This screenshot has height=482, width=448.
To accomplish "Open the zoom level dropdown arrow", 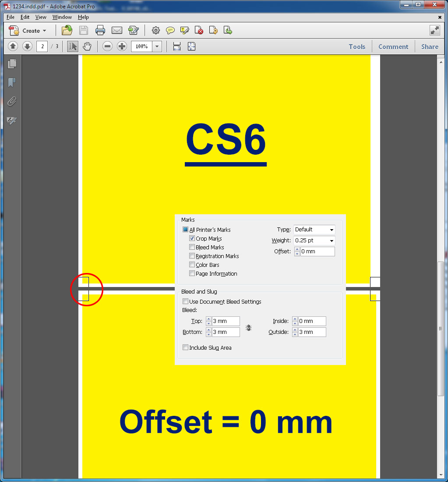I will [157, 46].
